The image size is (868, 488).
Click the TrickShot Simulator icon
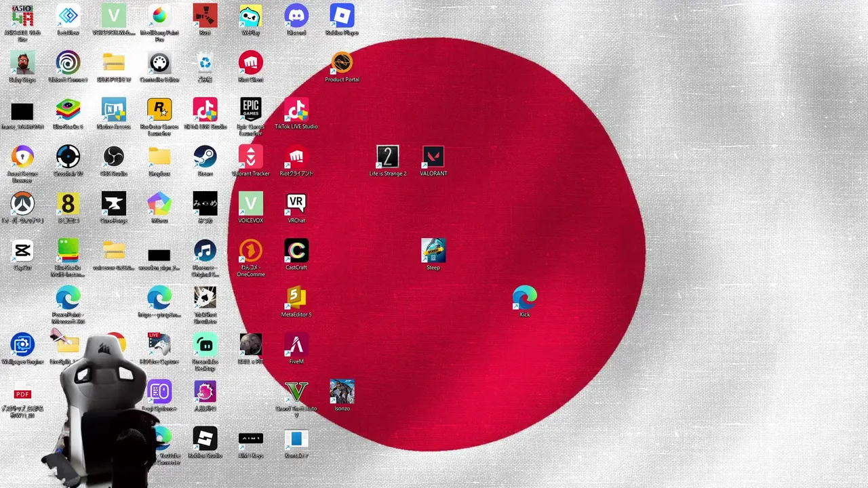pyautogui.click(x=205, y=298)
